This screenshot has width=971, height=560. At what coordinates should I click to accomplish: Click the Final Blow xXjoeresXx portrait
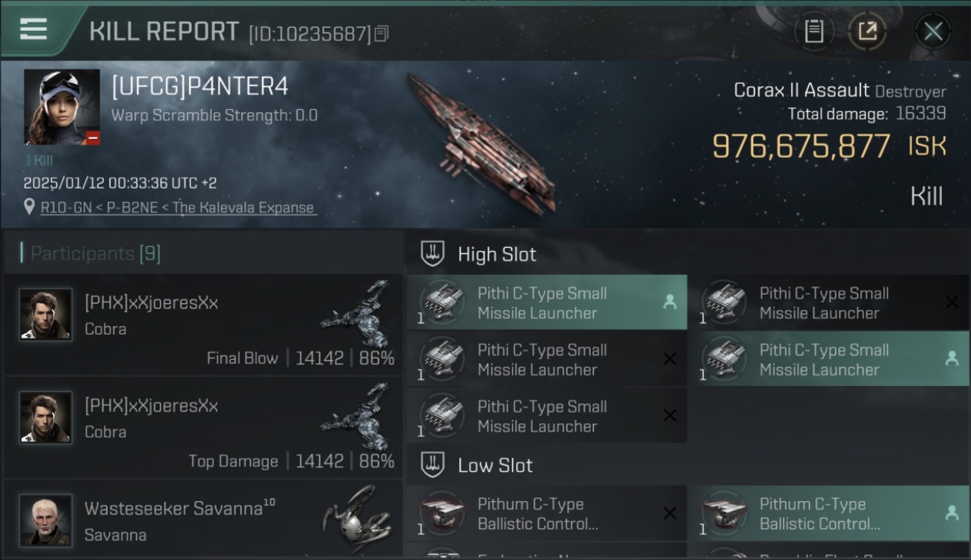tap(46, 314)
